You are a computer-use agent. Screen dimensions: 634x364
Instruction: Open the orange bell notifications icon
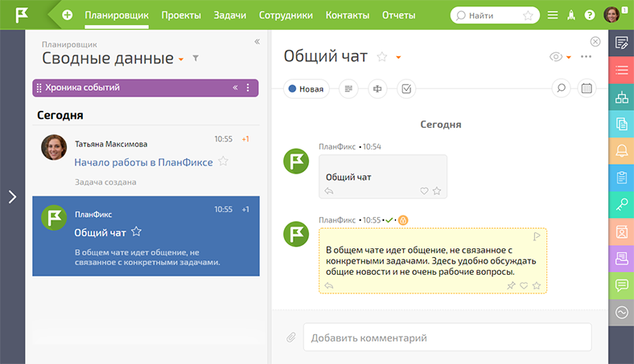pyautogui.click(x=621, y=151)
